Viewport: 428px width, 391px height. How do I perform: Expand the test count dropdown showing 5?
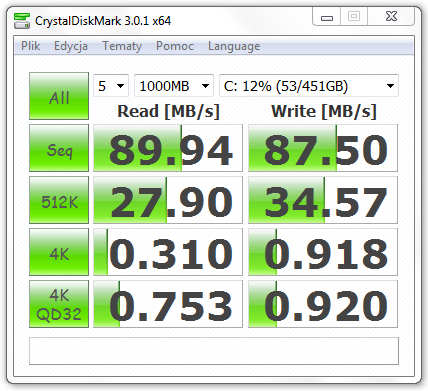tap(111, 86)
